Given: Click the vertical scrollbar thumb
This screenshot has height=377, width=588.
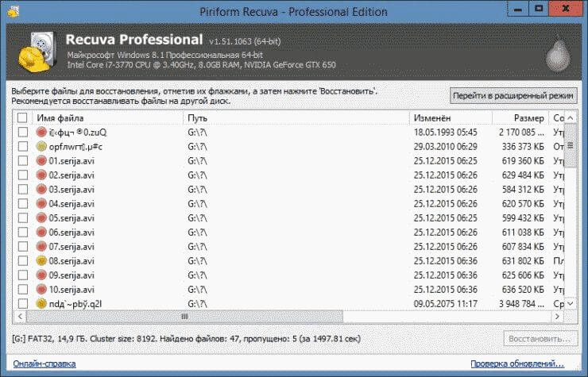Looking at the screenshot, I should [x=571, y=146].
